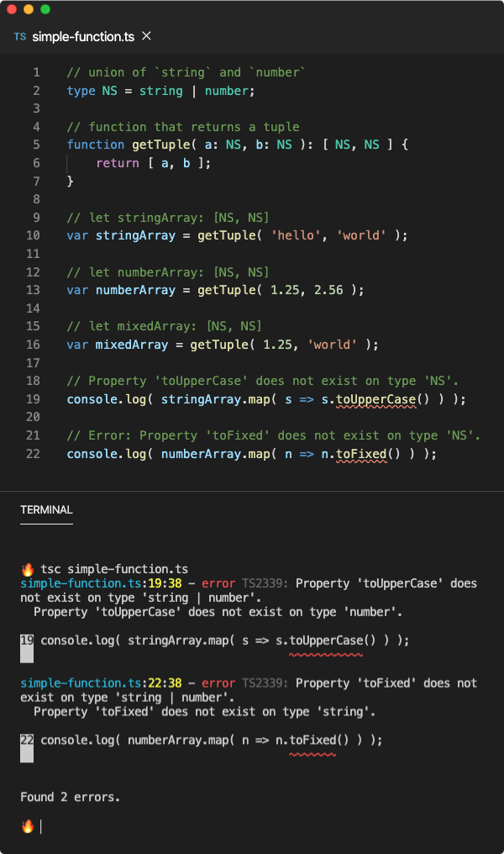Select the simple-function.ts editor tab
Screen dimensions: 504x854
[82, 36]
